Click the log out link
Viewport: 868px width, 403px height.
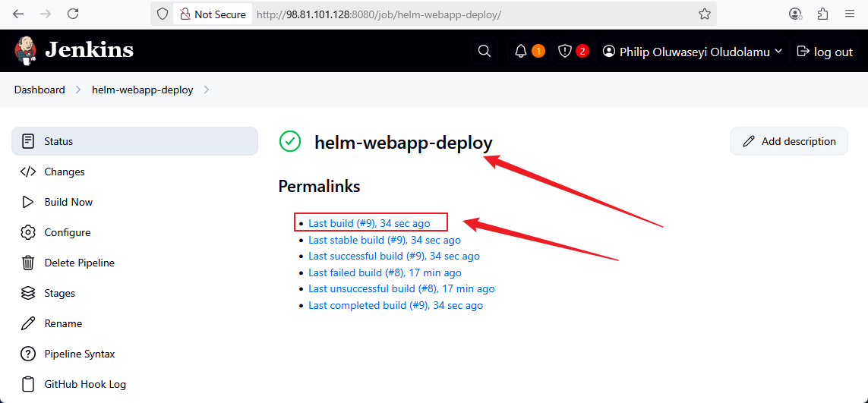(x=824, y=52)
